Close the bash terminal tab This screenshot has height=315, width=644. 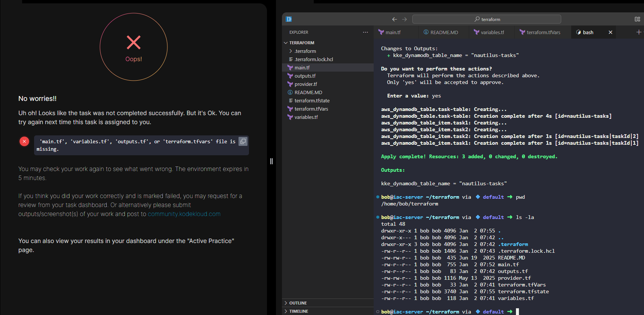point(610,32)
